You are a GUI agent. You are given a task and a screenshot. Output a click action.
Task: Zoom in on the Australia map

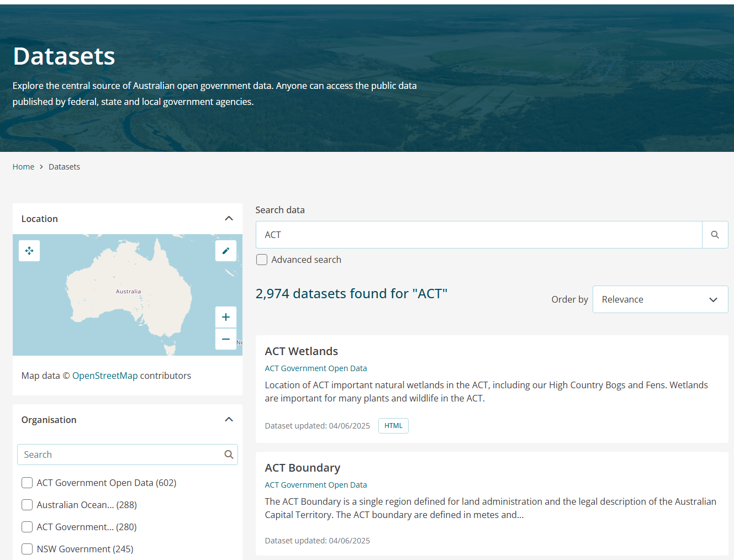click(225, 317)
